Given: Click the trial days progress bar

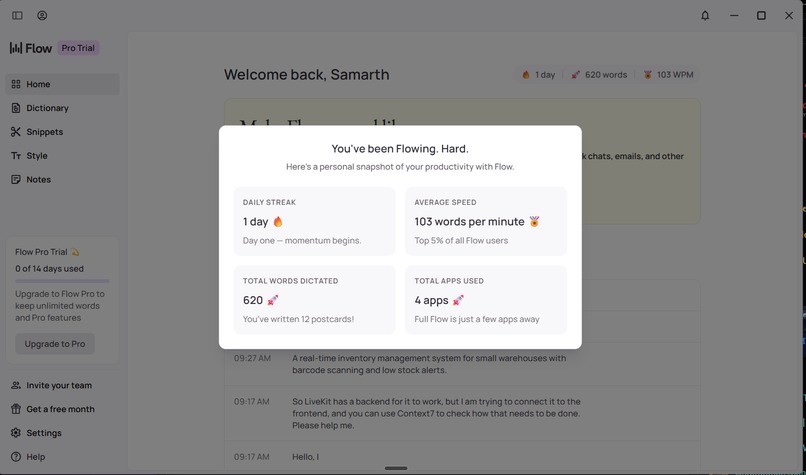Looking at the screenshot, I should point(62,281).
